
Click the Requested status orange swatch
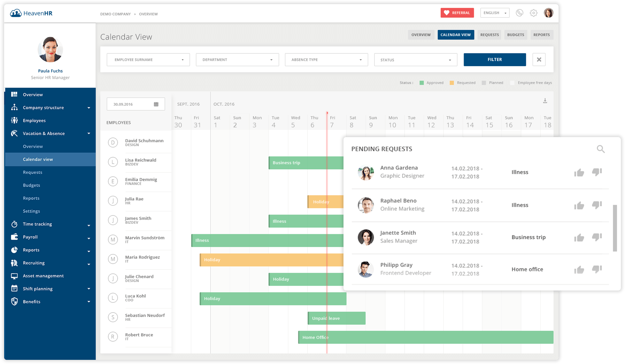452,83
